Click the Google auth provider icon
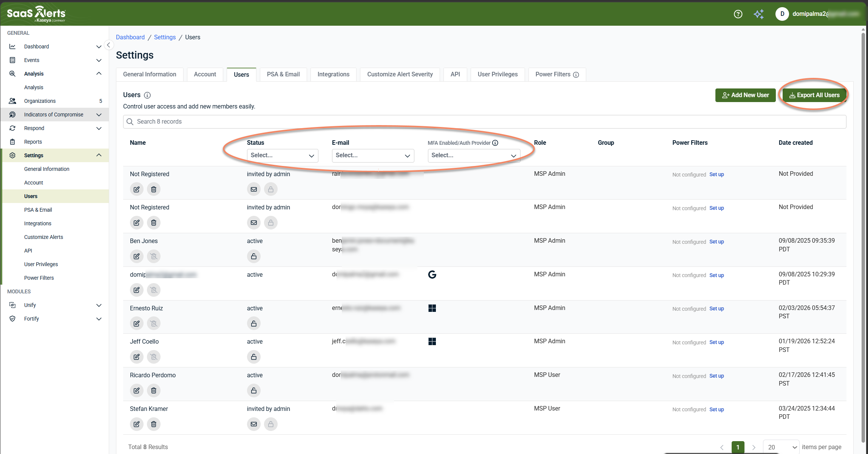Image resolution: width=868 pixels, height=454 pixels. pos(432,274)
